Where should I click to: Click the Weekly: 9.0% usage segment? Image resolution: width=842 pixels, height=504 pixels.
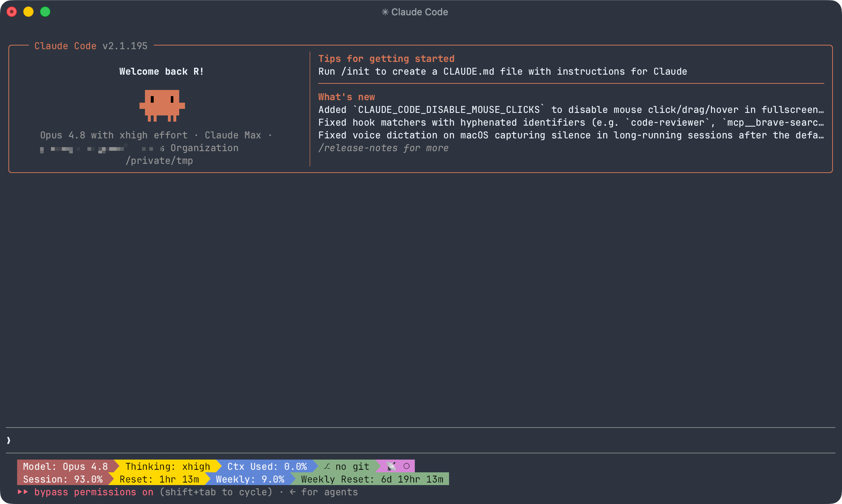pos(250,479)
